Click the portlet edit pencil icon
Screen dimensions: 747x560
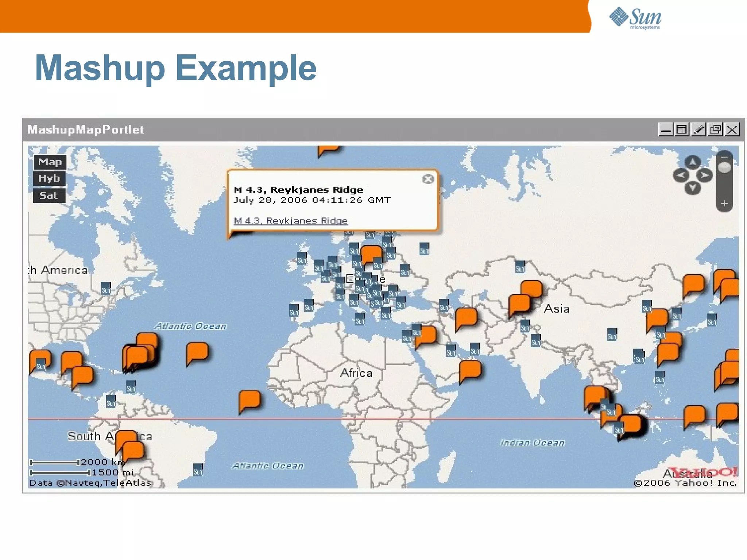coord(698,130)
